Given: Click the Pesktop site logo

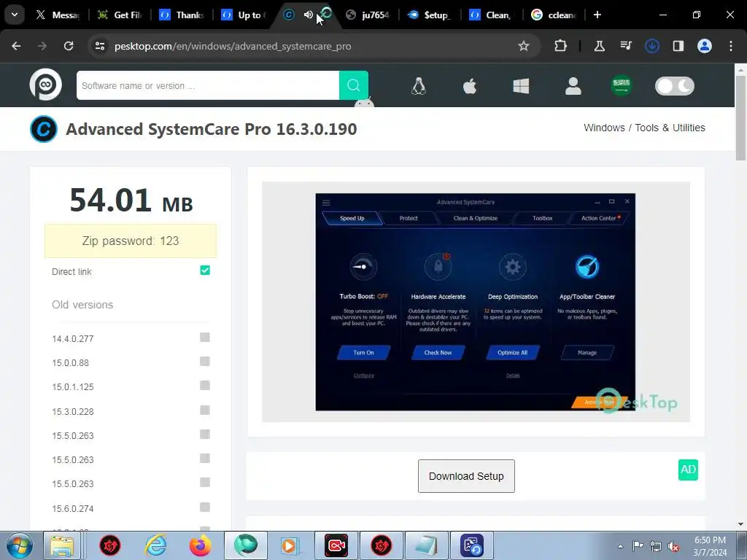Looking at the screenshot, I should click(46, 85).
